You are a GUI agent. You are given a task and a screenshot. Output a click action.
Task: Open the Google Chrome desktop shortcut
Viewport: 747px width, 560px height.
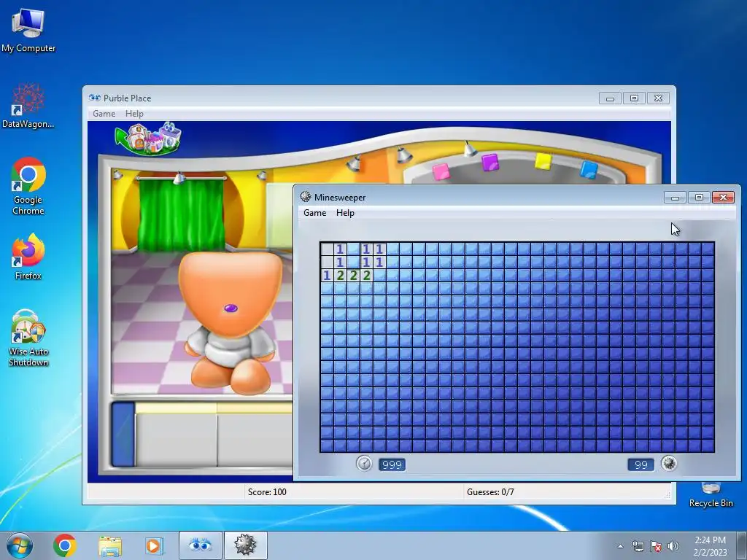point(28,186)
